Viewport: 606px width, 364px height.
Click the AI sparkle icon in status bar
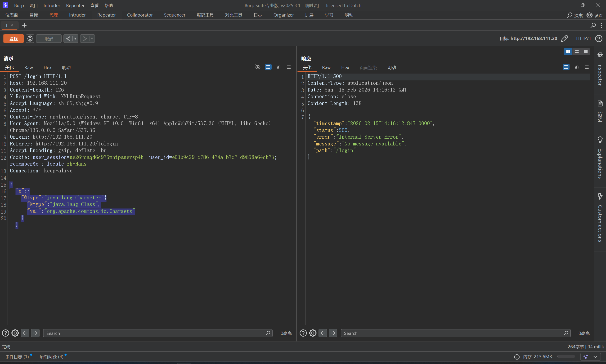pos(585,357)
